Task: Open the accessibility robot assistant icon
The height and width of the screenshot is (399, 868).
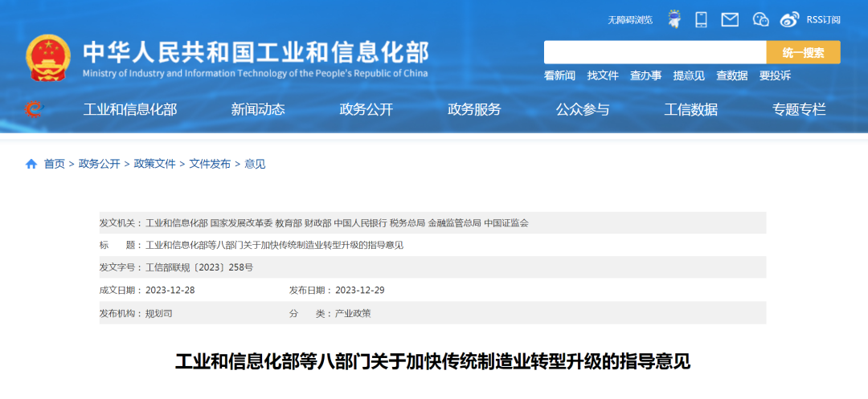Action: (x=674, y=19)
